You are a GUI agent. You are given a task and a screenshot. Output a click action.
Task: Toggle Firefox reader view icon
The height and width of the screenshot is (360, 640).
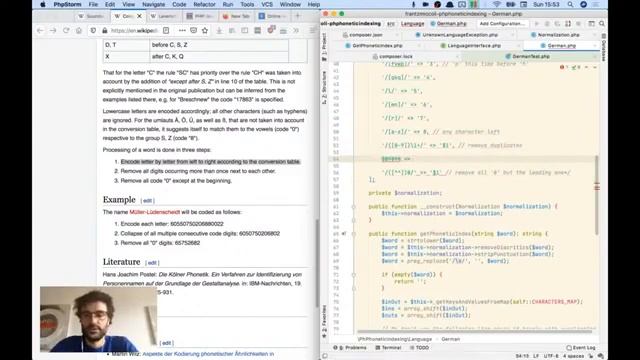pos(166,31)
